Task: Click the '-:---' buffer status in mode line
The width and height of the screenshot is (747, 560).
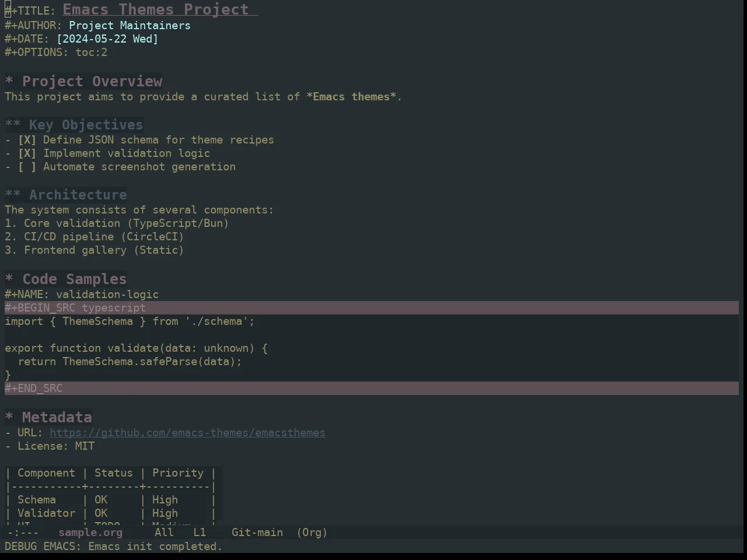Action: 23,533
